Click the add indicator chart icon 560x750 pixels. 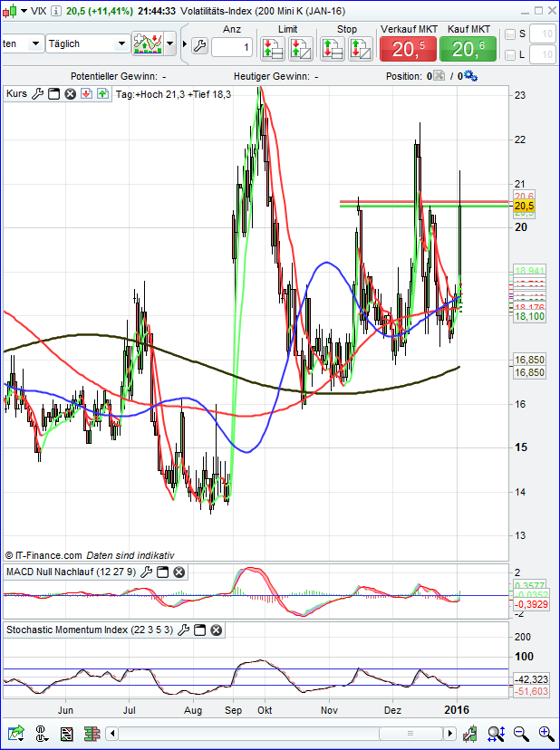coord(148,43)
